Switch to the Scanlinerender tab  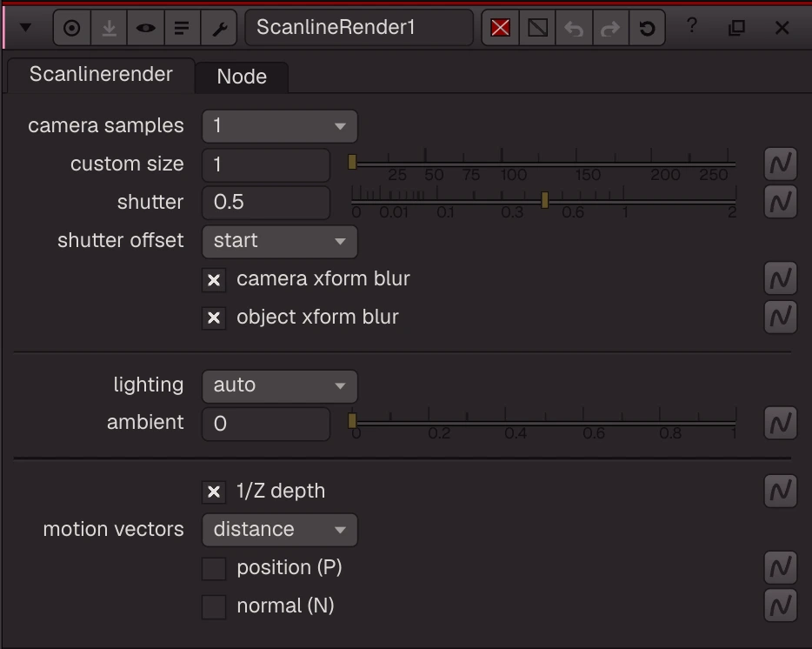pos(101,75)
